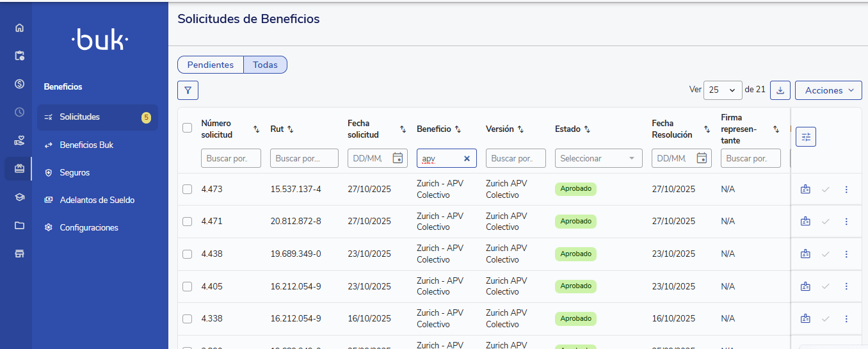This screenshot has height=349, width=868.
Task: Open three-dot menu for request 4.473
Action: (x=846, y=189)
